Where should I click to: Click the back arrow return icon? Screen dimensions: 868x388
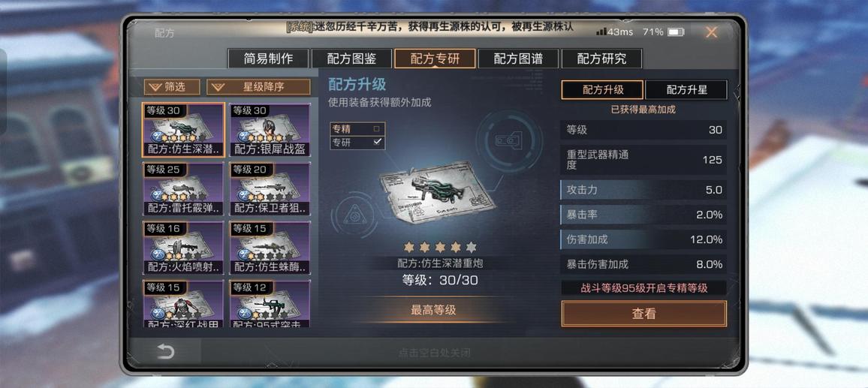pyautogui.click(x=165, y=352)
